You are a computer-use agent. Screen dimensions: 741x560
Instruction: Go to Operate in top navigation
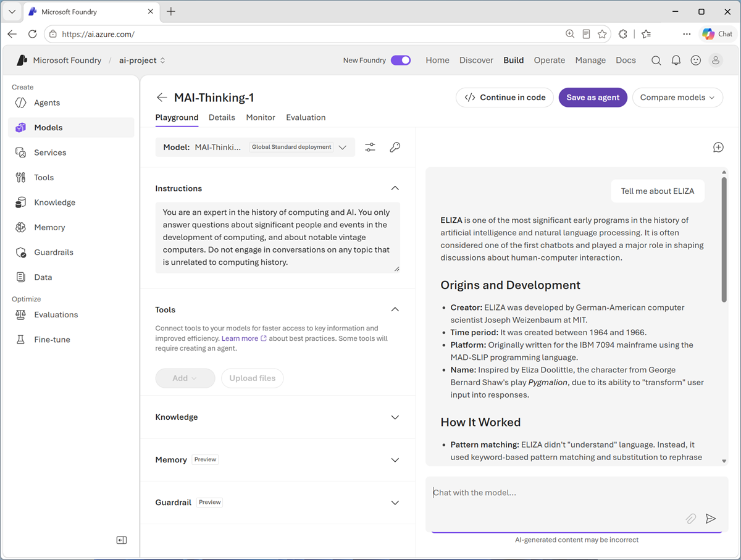(x=550, y=61)
